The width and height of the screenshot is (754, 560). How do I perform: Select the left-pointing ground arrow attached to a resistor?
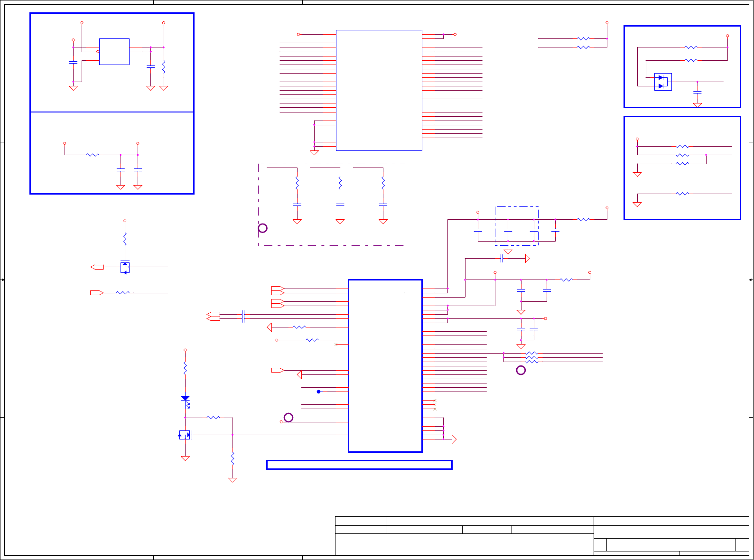[270, 327]
